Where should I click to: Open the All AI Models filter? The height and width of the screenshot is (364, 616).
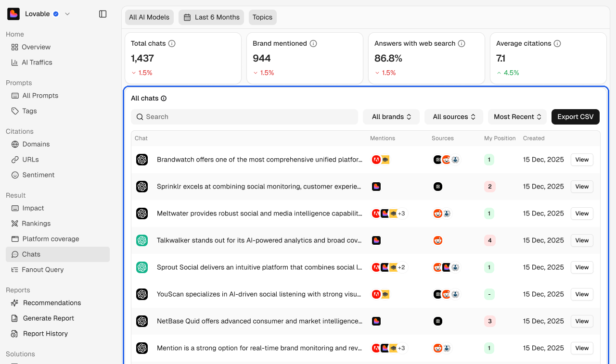[x=149, y=17]
